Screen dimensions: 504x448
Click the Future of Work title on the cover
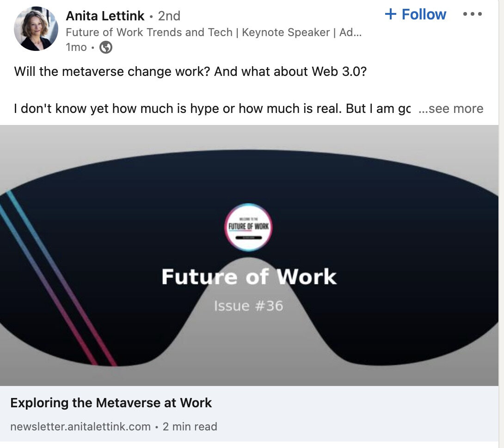point(249,276)
